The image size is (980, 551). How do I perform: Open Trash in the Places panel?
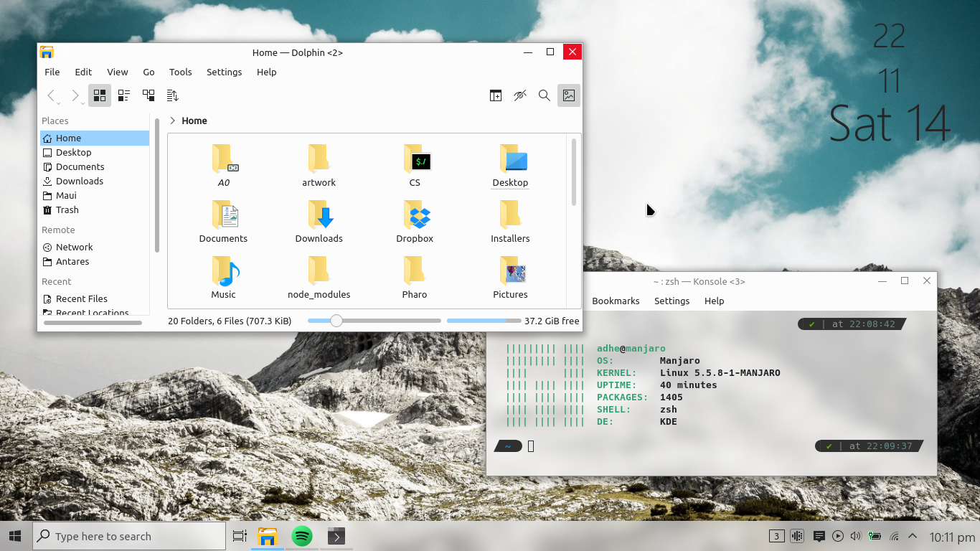pyautogui.click(x=95, y=209)
